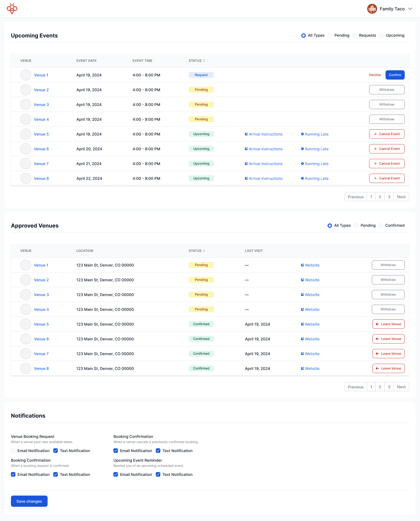Select Confirmed filter in Approved Venues
This screenshot has width=420, height=521.
tap(381, 226)
